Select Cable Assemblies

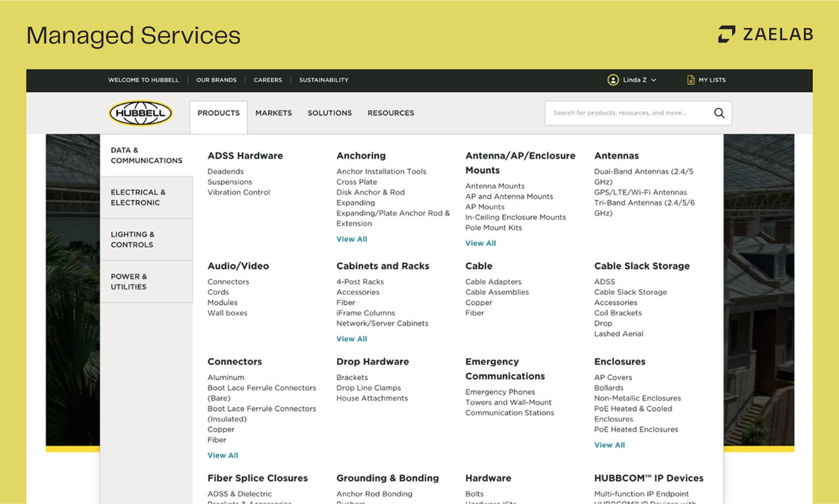497,292
